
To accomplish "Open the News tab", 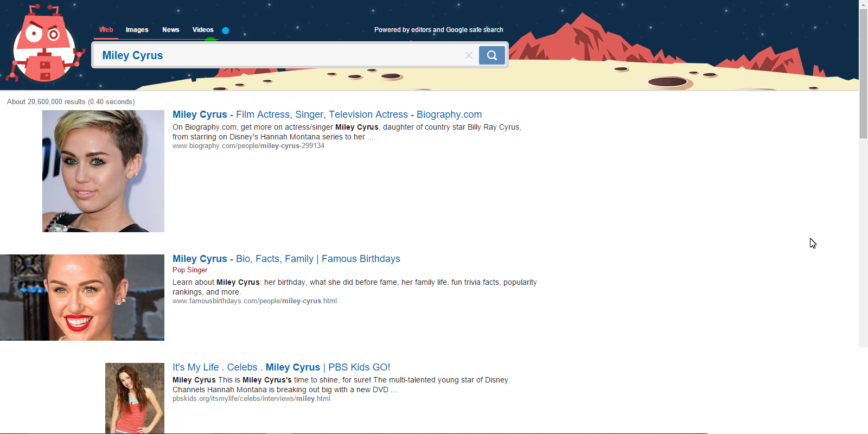I will coord(171,30).
